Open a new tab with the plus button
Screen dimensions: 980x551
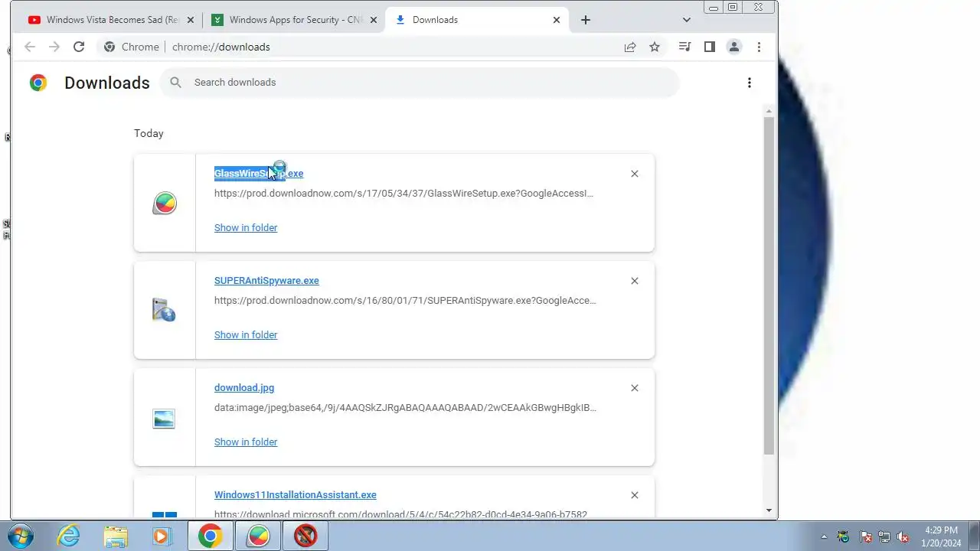click(586, 20)
